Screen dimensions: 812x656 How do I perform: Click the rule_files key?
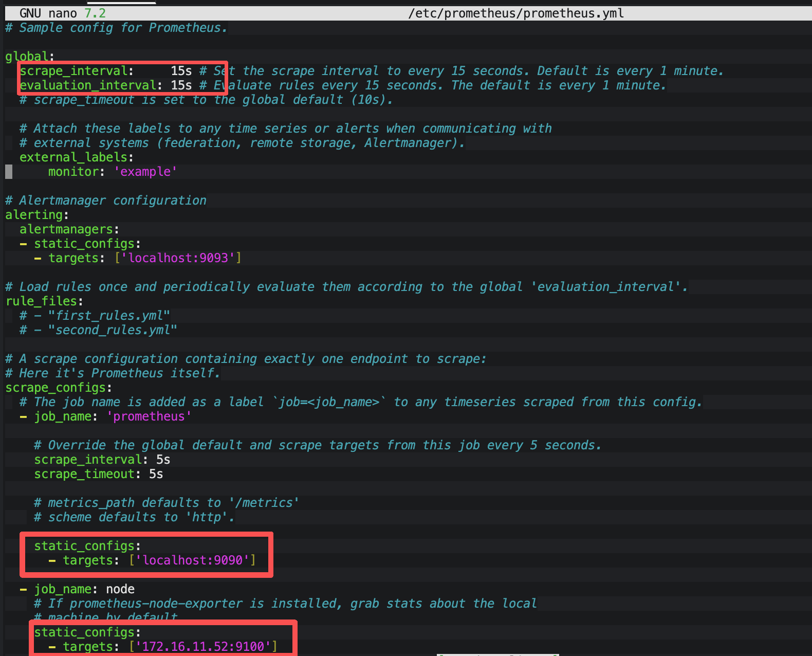click(x=41, y=301)
